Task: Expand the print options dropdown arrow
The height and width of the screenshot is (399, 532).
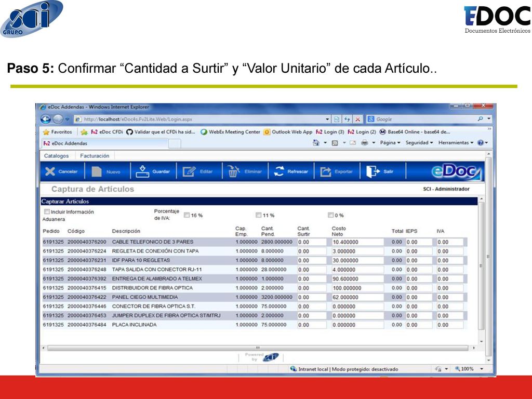Action: (x=374, y=143)
